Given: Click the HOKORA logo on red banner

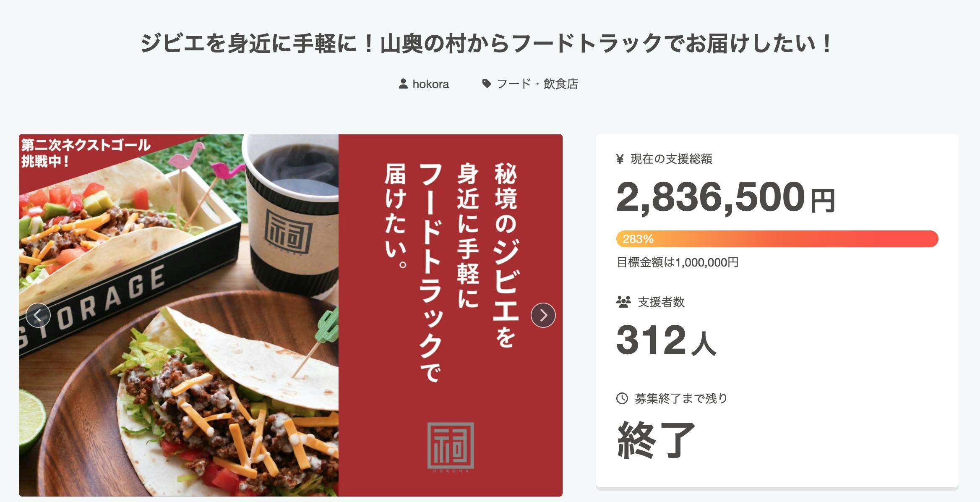Looking at the screenshot, I should (x=451, y=447).
